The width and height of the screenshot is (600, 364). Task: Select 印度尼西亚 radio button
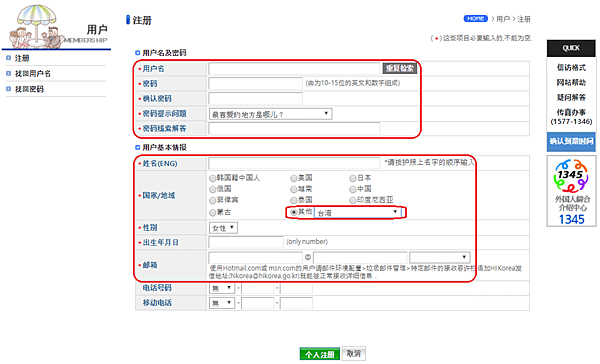pyautogui.click(x=352, y=201)
